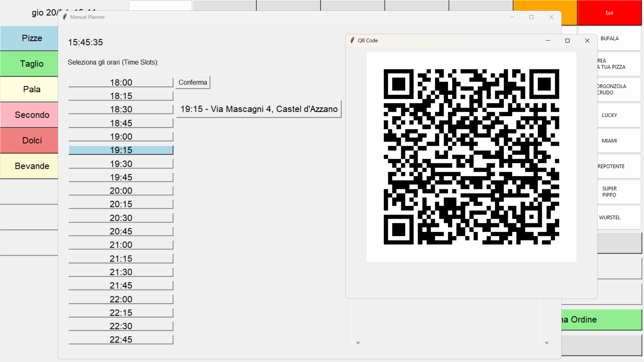
Task: Maximize the QR Code window
Action: coord(567,41)
